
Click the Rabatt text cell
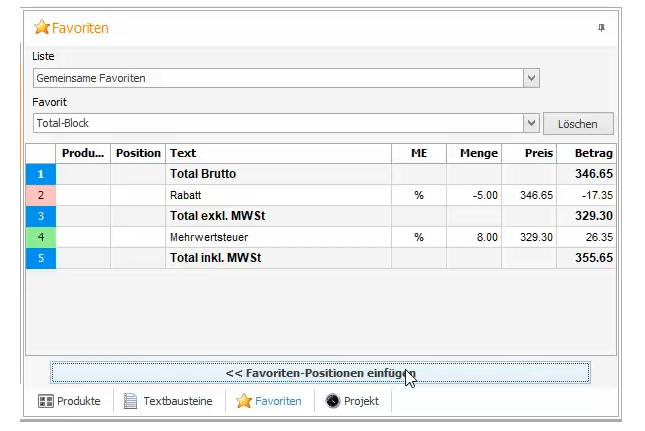(x=278, y=195)
